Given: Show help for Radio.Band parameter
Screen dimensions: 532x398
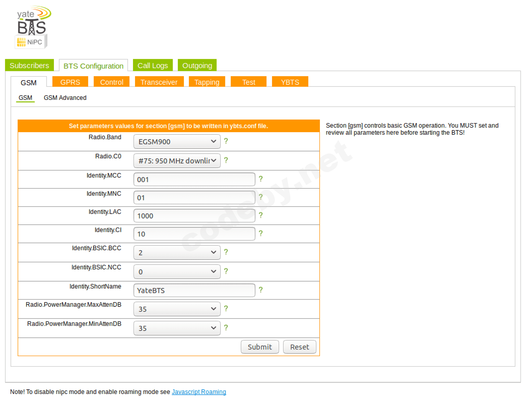Looking at the screenshot, I should click(x=226, y=141).
